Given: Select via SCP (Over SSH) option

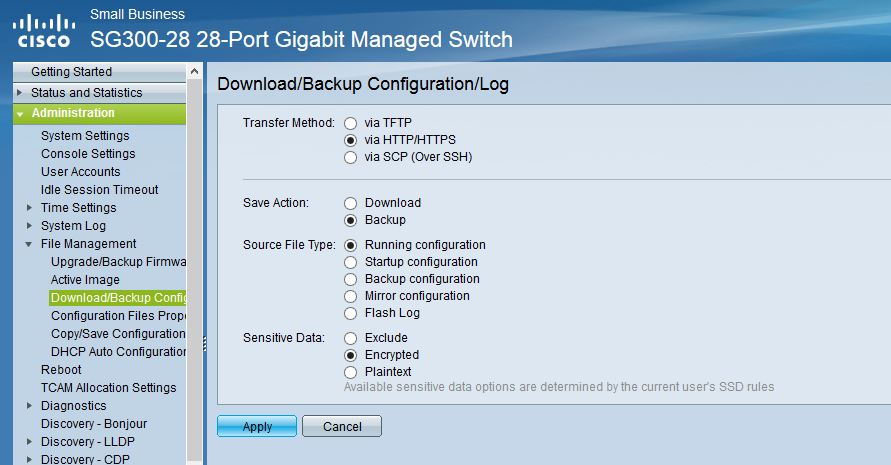Looking at the screenshot, I should coord(350,157).
